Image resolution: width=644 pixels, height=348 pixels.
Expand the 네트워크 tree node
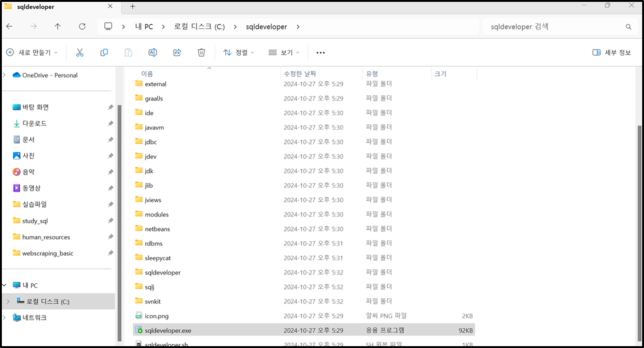tap(4, 318)
